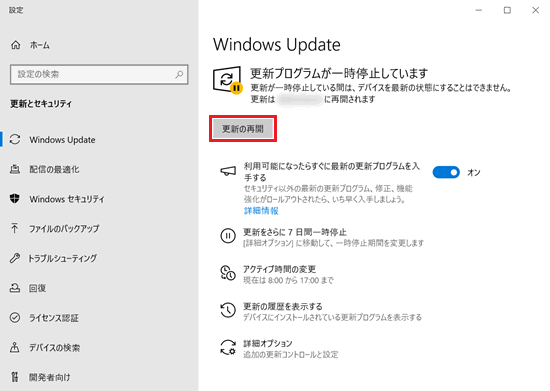
Task: Click the developer tools icon
Action: tap(14, 377)
